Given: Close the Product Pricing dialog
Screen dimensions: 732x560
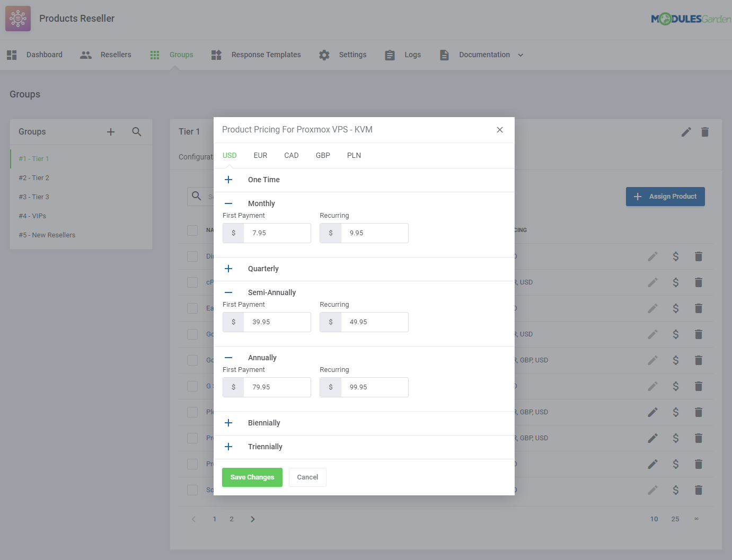Looking at the screenshot, I should click(x=499, y=130).
